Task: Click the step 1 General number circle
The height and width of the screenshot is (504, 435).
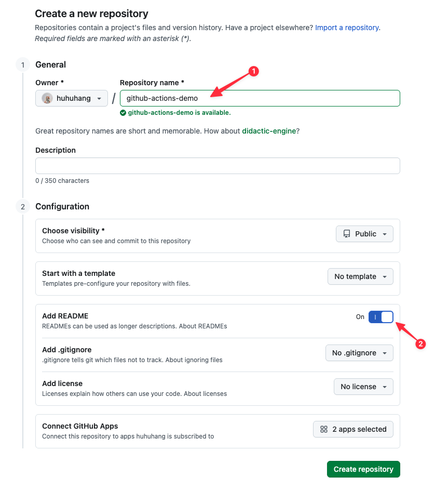Action: [x=22, y=64]
